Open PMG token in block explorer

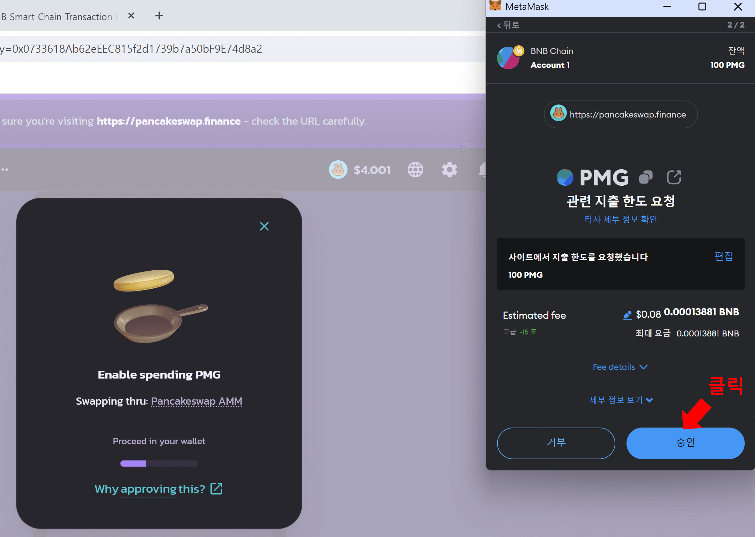[674, 177]
